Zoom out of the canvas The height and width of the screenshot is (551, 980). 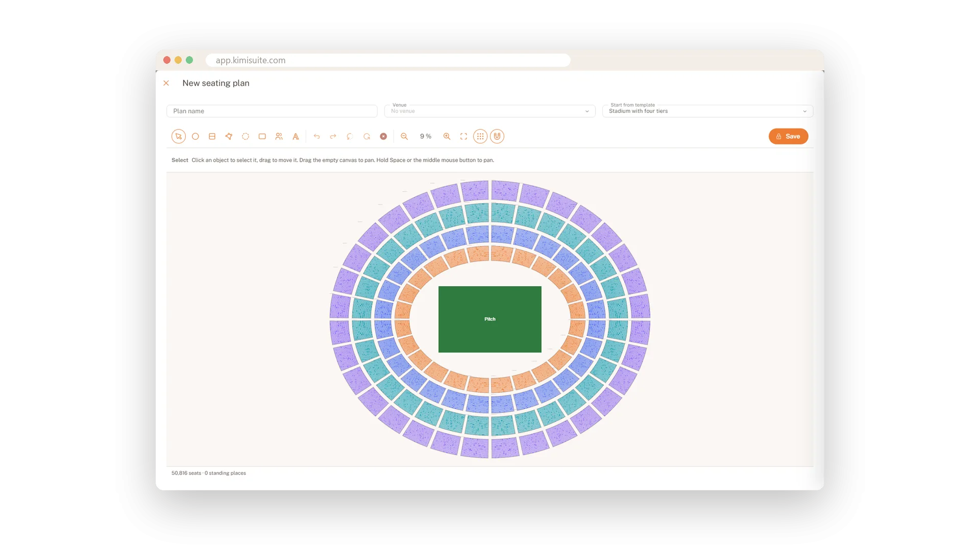coord(404,136)
